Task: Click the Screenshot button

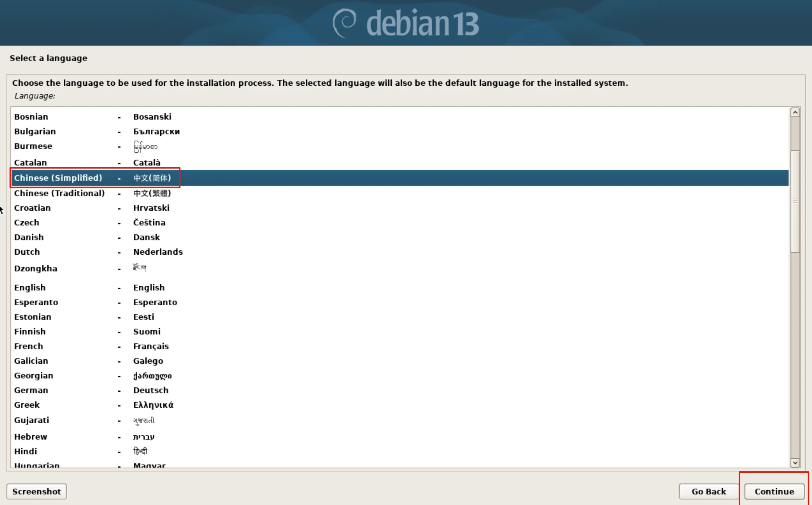Action: click(36, 491)
